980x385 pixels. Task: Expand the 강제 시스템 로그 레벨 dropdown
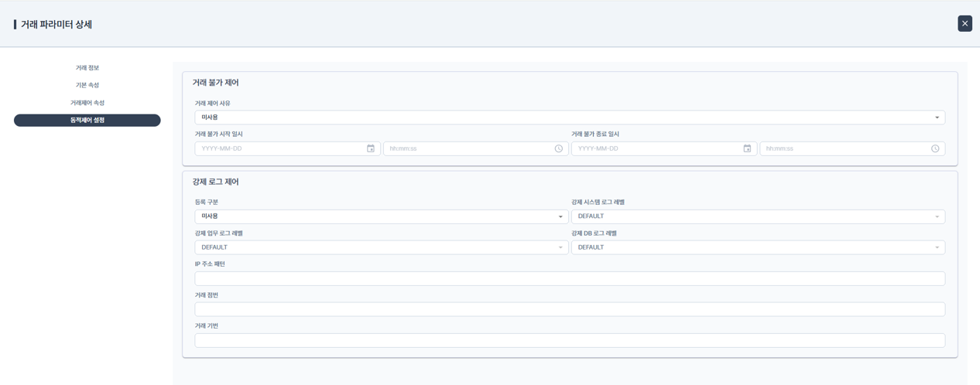point(758,216)
